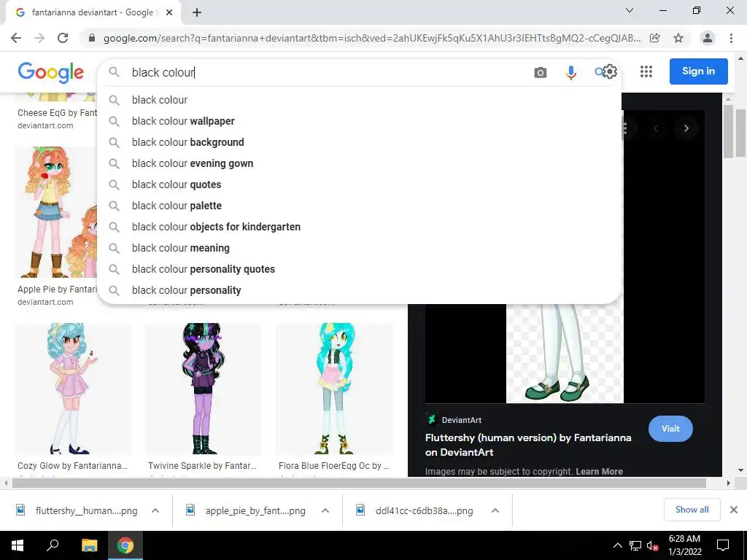Open Flora Blue FloerEqg thumbnail

[334, 389]
